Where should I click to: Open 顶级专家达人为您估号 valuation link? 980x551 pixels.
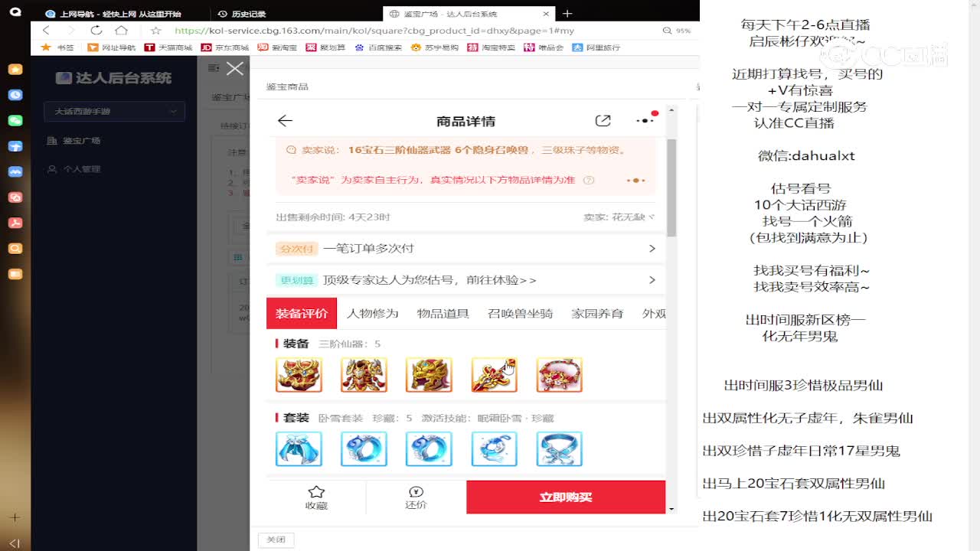coord(465,280)
